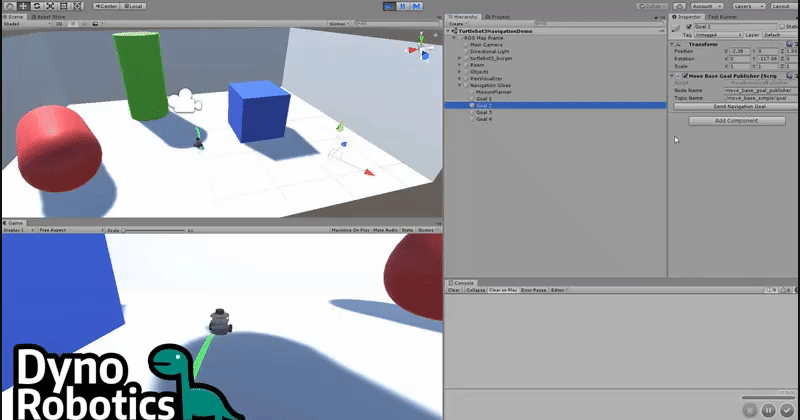This screenshot has width=800, height=420.
Task: Click the Step frame button
Action: pos(415,6)
